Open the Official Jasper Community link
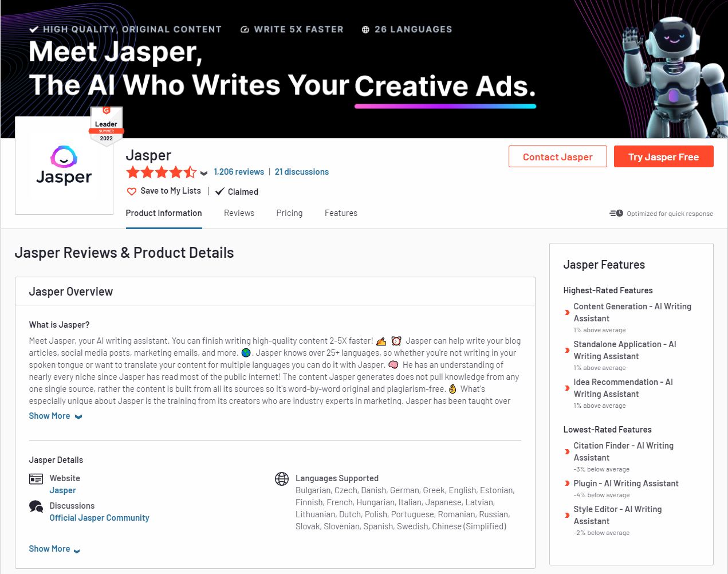Viewport: 728px width, 574px height. (99, 518)
